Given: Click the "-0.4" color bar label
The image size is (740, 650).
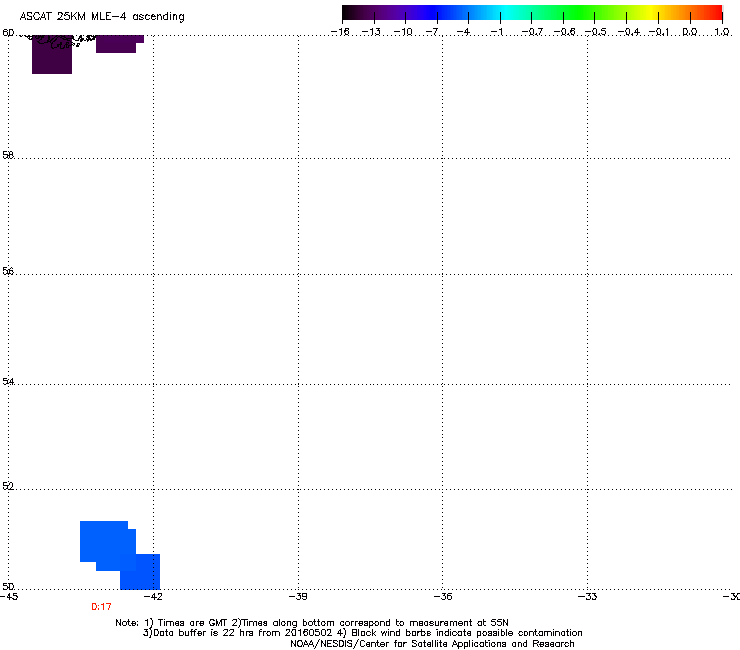Looking at the screenshot, I should click(628, 32).
